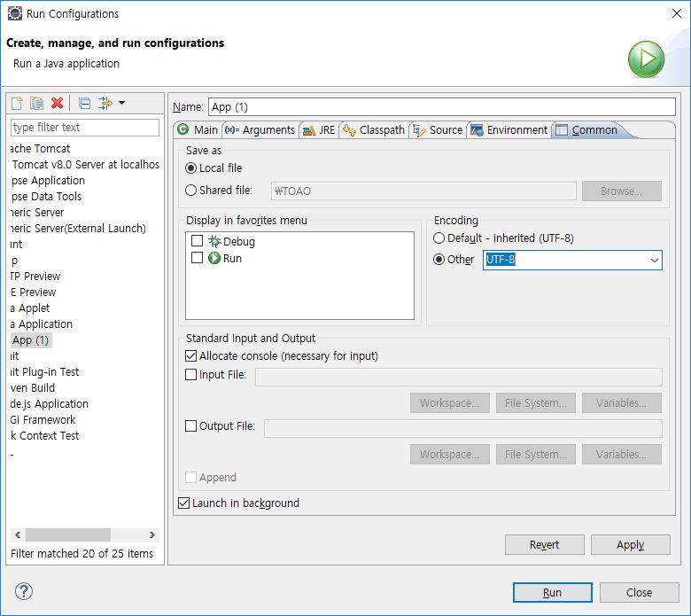Click the tree's scroll left arrow
The height and width of the screenshot is (616, 691).
18,534
